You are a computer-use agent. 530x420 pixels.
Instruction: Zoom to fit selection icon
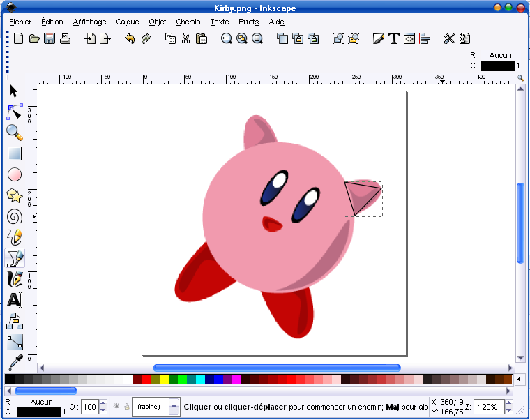(x=227, y=38)
